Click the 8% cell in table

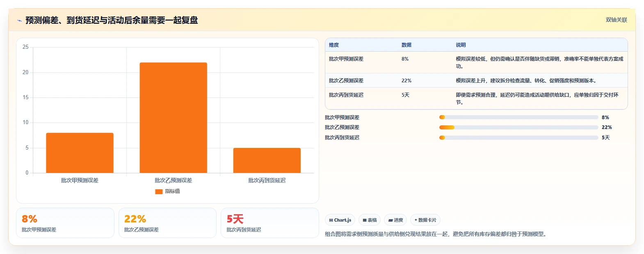pyautogui.click(x=405, y=59)
